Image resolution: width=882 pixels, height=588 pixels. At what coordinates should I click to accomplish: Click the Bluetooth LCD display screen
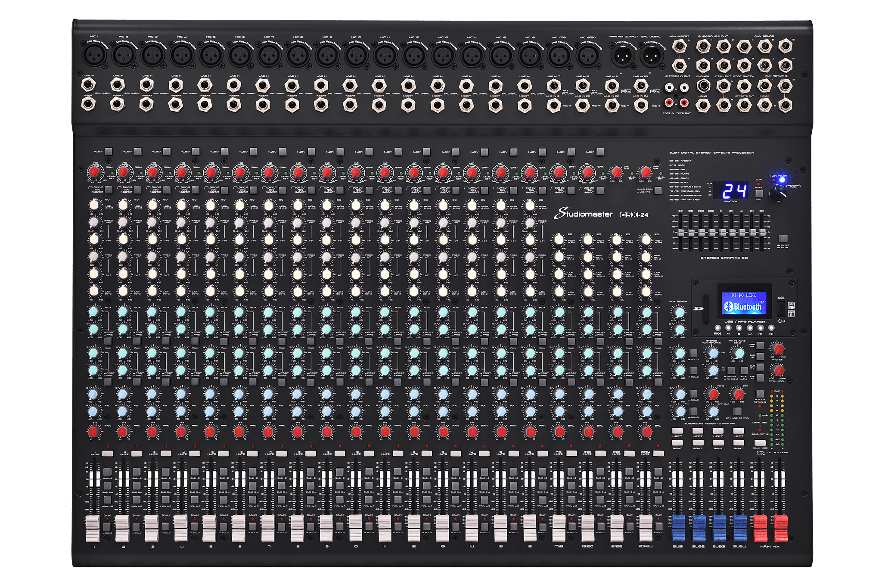click(744, 303)
